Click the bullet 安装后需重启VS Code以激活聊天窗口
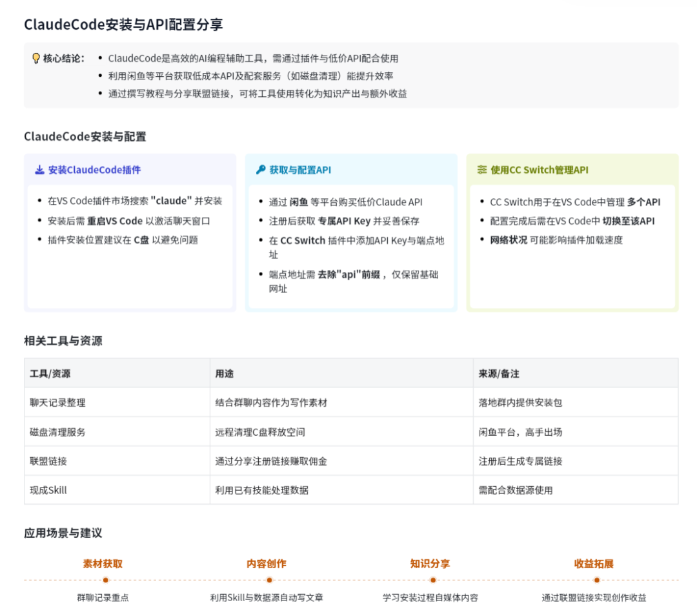This screenshot has height=616, width=697. [x=129, y=221]
